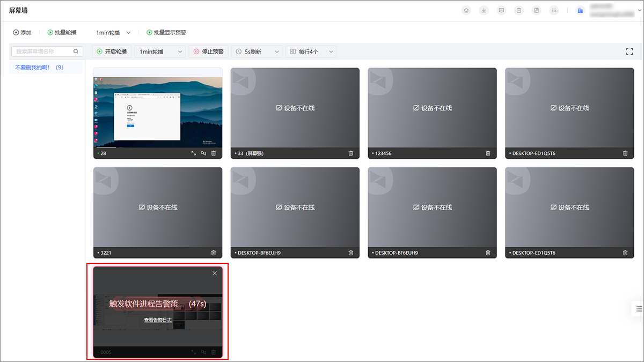Open the nine-dot apps grid icon
Screen dimensions: 644x362
tap(554, 10)
